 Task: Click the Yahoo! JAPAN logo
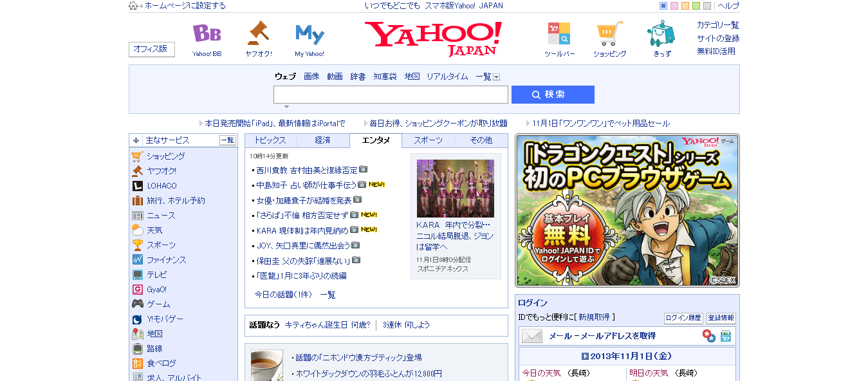[x=433, y=38]
